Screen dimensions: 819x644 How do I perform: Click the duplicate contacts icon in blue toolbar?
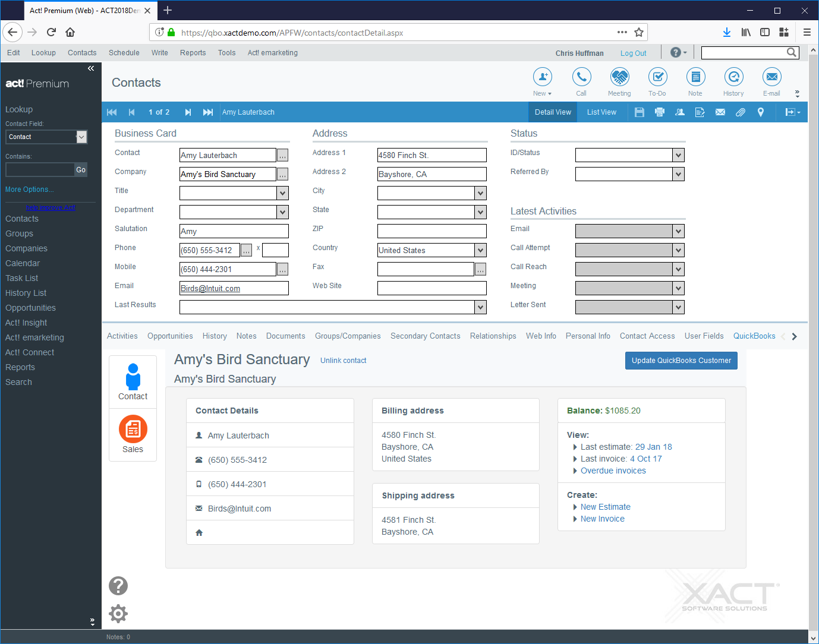tap(680, 112)
